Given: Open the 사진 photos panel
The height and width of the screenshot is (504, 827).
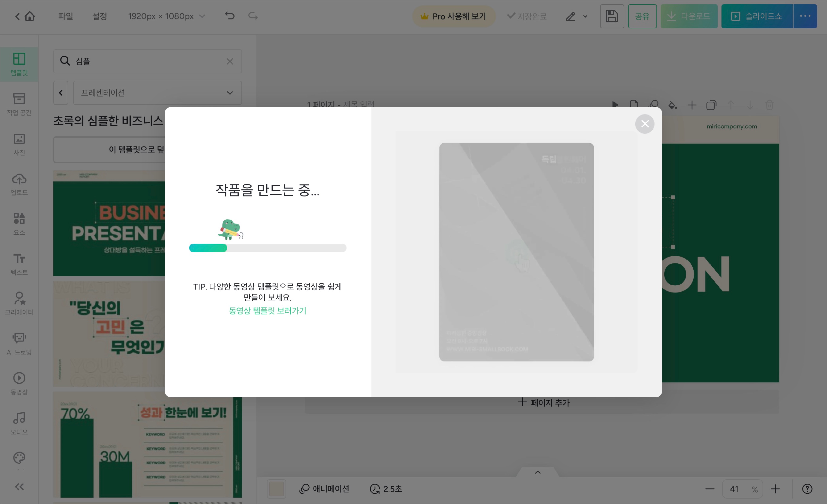Looking at the screenshot, I should click(19, 144).
